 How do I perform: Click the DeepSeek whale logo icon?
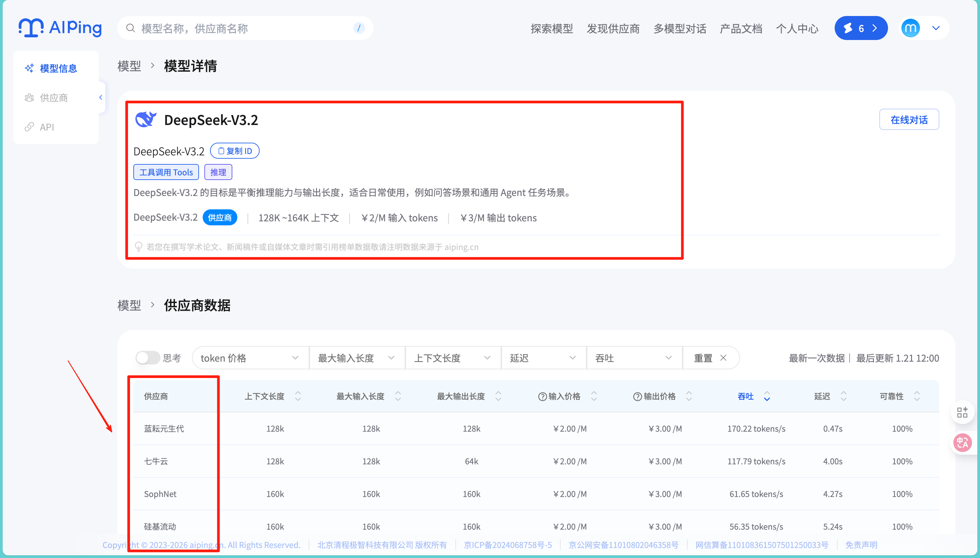click(x=146, y=120)
